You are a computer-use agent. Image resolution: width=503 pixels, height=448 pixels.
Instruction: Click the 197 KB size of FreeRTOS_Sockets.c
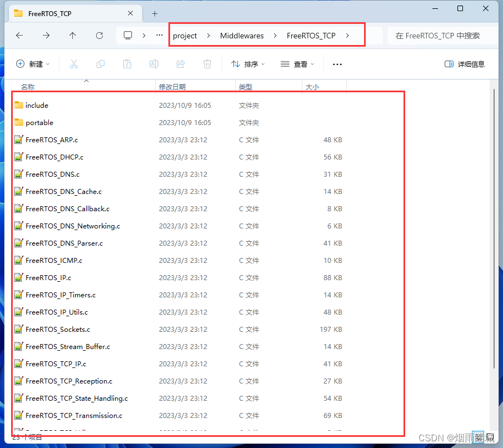pyautogui.click(x=331, y=330)
